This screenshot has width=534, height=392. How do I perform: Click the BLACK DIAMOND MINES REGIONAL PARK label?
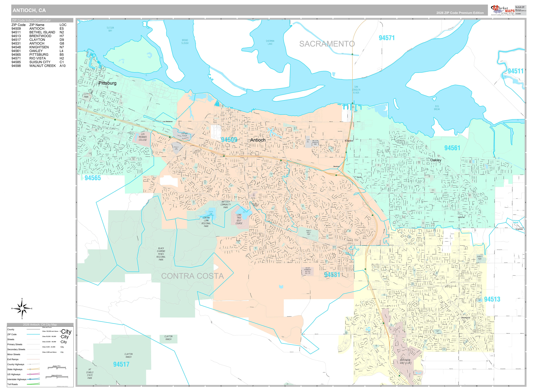pyautogui.click(x=161, y=254)
